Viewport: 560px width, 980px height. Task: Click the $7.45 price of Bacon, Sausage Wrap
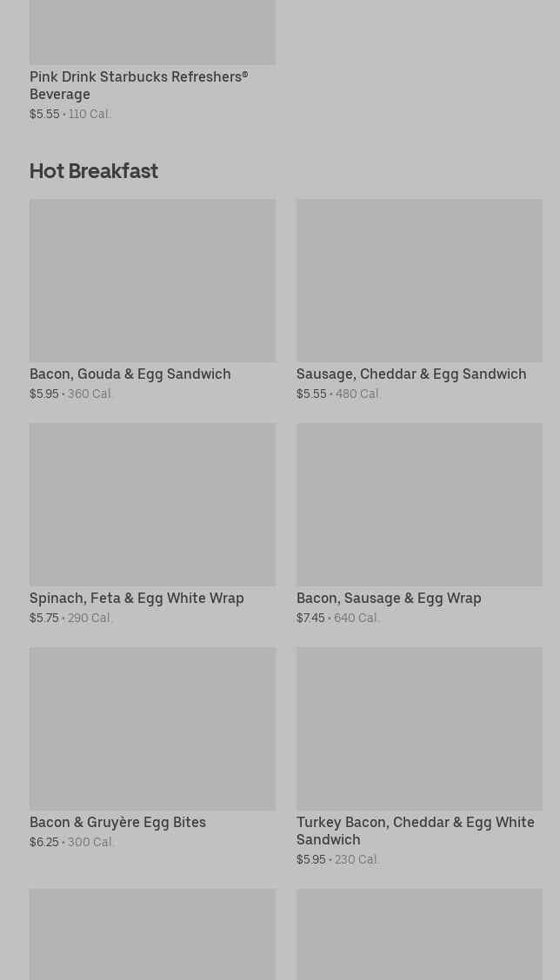pos(310,618)
